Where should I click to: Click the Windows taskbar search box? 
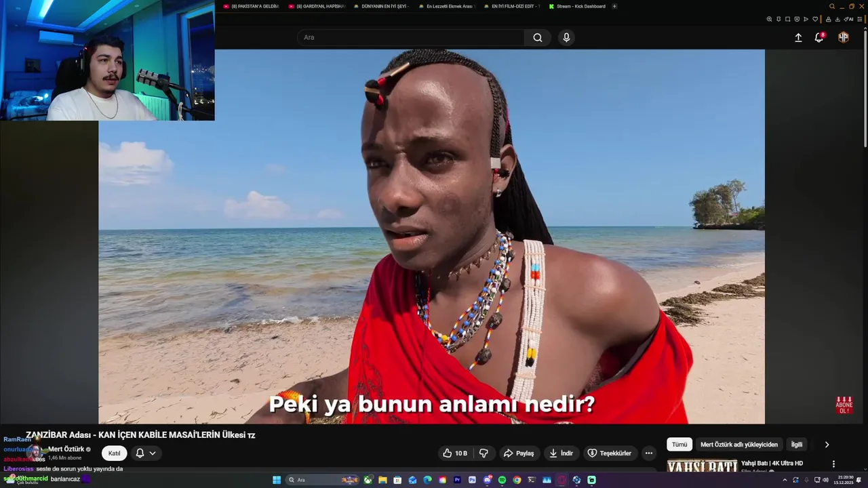pyautogui.click(x=323, y=480)
